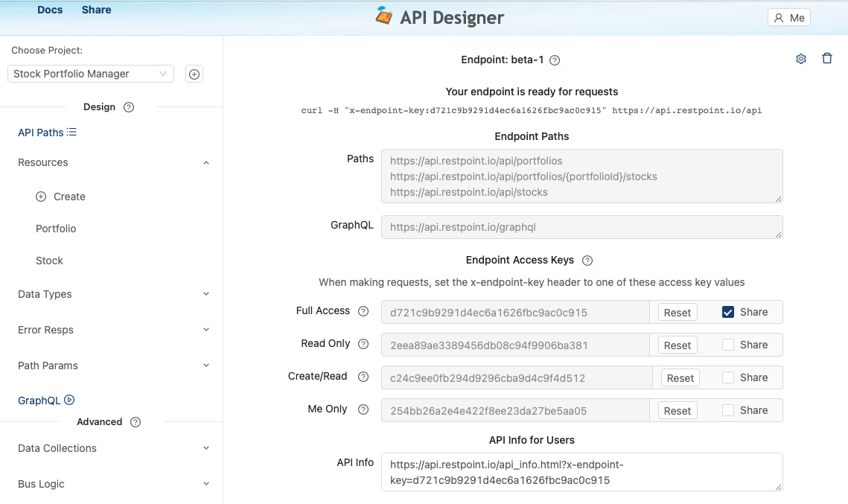Reset the Full Access key

pos(677,313)
